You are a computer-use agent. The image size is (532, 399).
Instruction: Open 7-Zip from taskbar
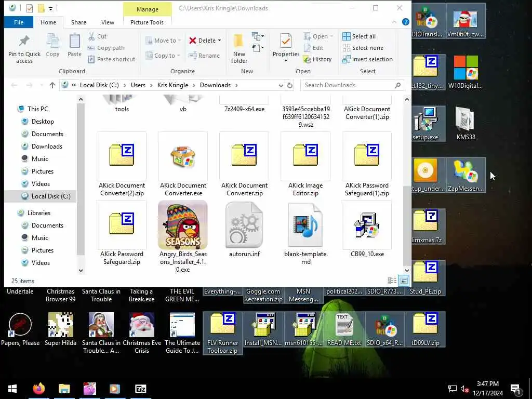140,389
